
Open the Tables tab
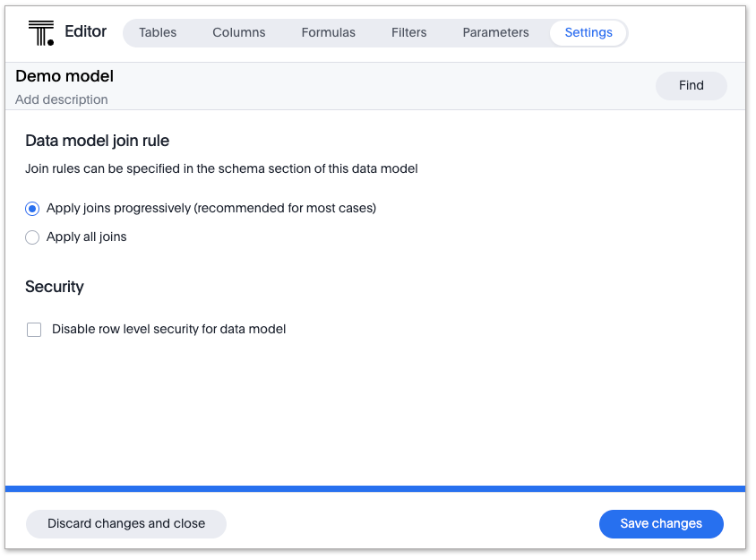[158, 32]
